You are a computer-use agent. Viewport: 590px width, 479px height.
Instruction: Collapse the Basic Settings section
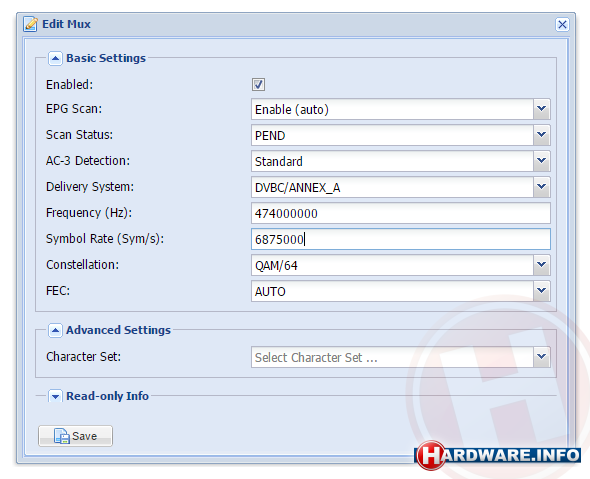coord(55,58)
